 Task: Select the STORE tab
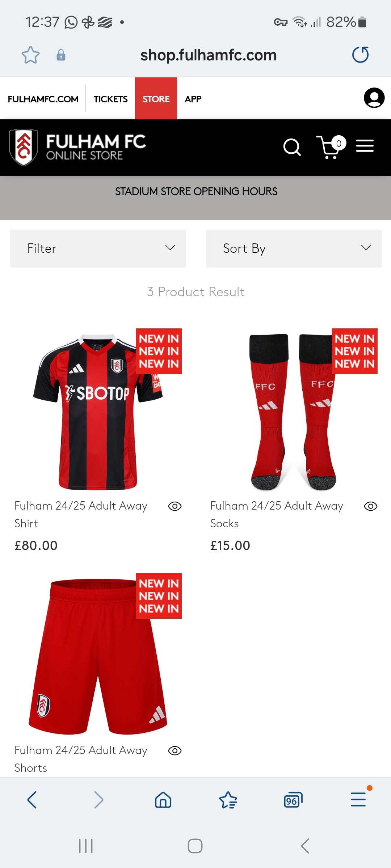(156, 99)
